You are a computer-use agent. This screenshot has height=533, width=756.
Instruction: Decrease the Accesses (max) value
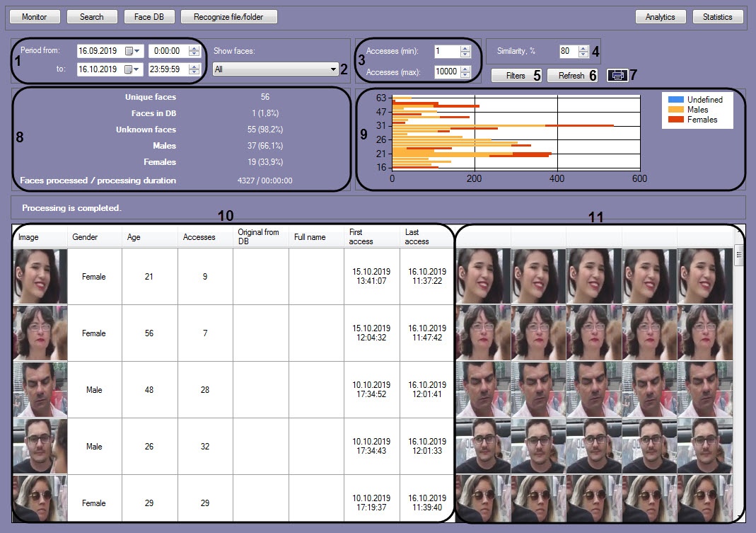(465, 74)
